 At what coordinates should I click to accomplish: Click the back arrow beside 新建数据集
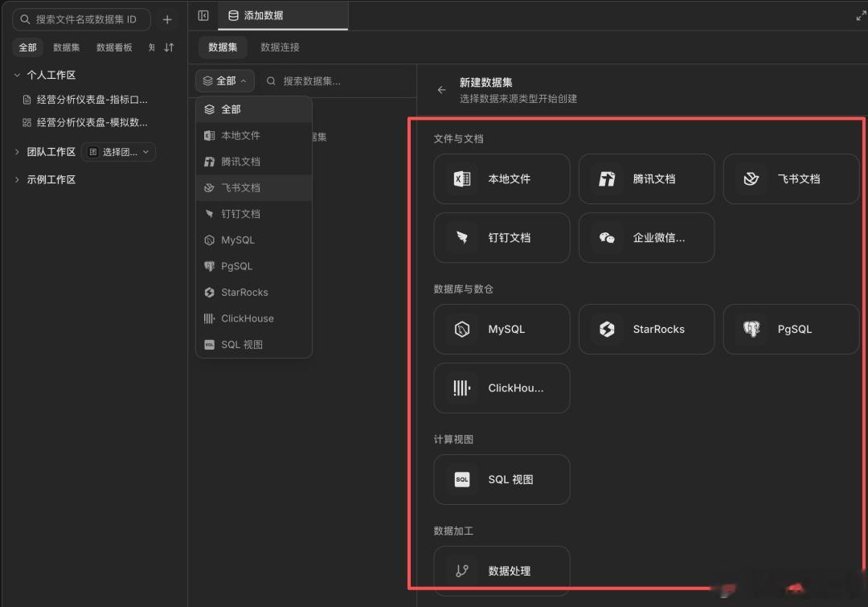[x=441, y=90]
